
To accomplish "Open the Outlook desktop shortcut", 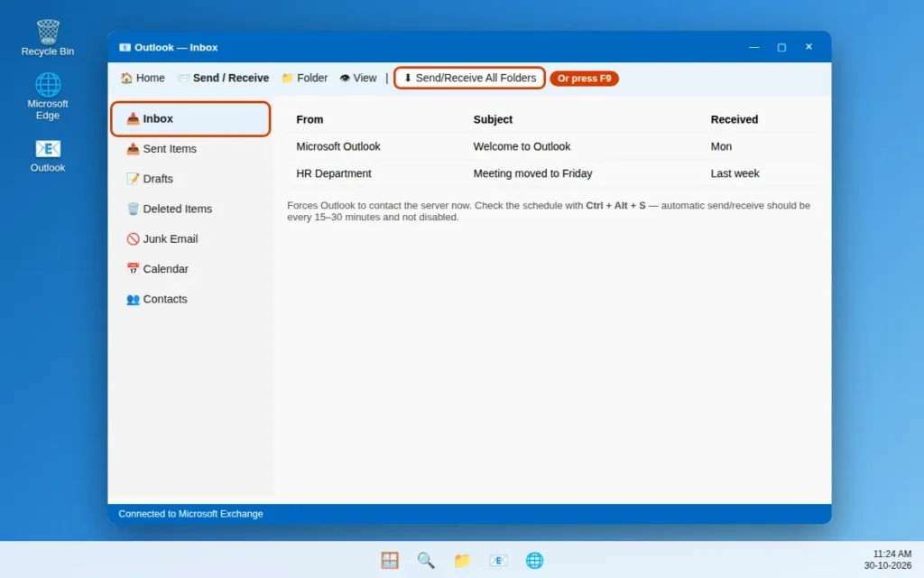I will pyautogui.click(x=48, y=155).
